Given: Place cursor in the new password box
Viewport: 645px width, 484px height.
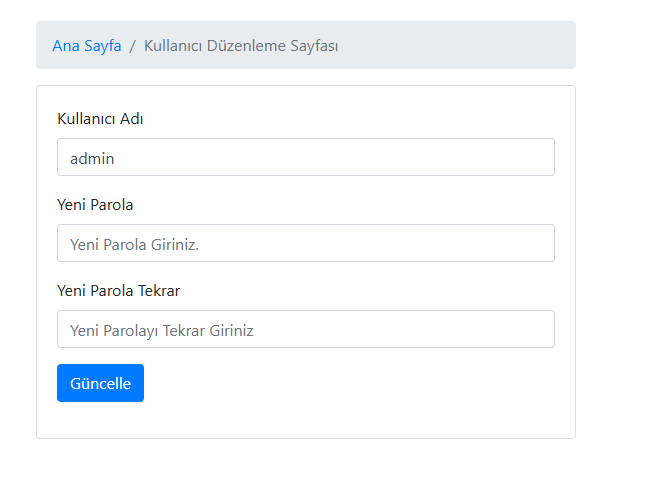Looking at the screenshot, I should click(x=306, y=243).
